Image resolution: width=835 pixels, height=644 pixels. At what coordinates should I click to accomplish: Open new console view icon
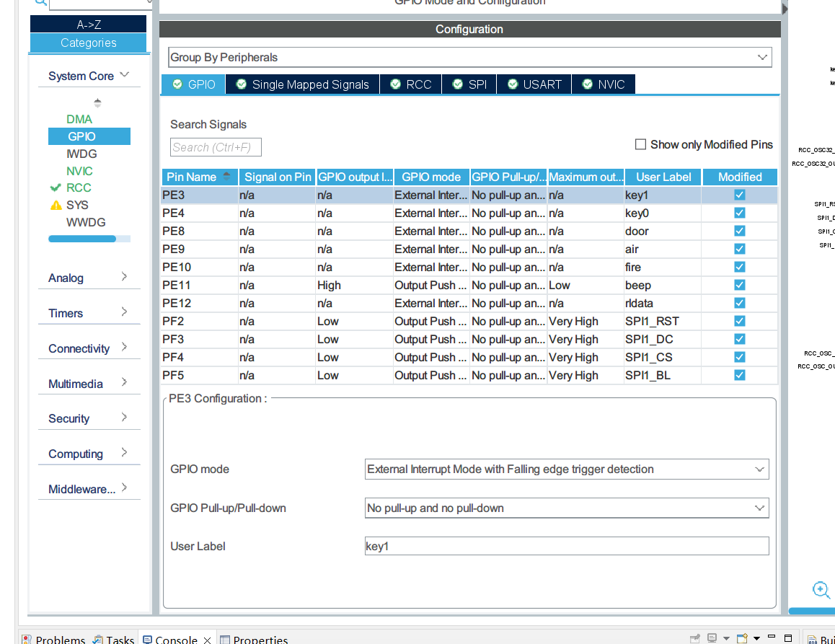pos(742,638)
